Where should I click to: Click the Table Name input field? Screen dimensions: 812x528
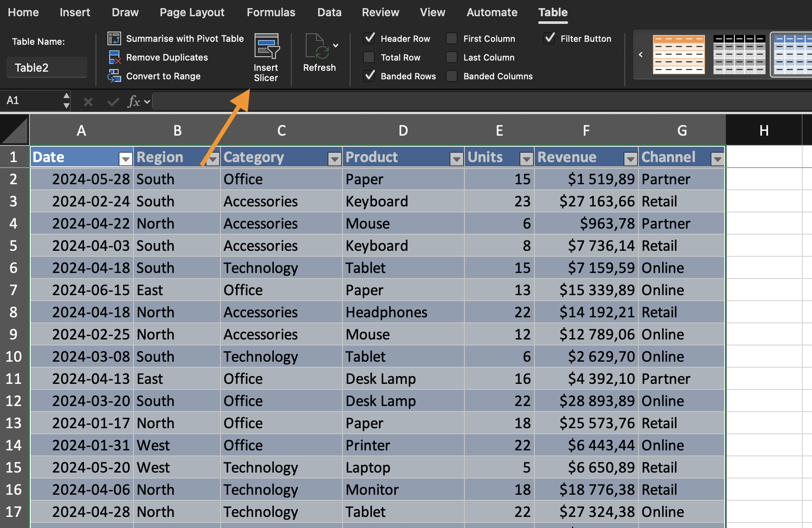pyautogui.click(x=47, y=68)
